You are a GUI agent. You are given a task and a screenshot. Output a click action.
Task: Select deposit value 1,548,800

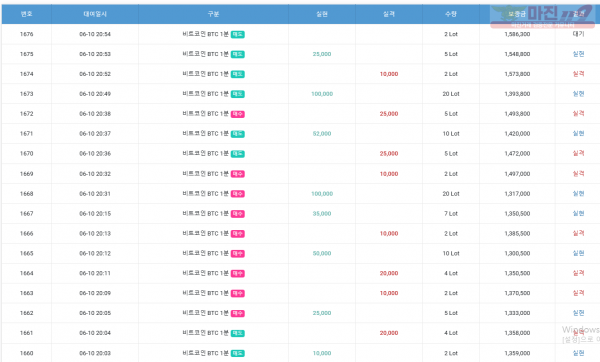pyautogui.click(x=517, y=54)
